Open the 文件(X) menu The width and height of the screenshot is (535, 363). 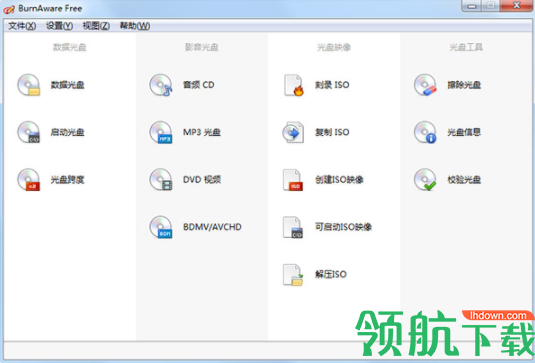pos(22,26)
